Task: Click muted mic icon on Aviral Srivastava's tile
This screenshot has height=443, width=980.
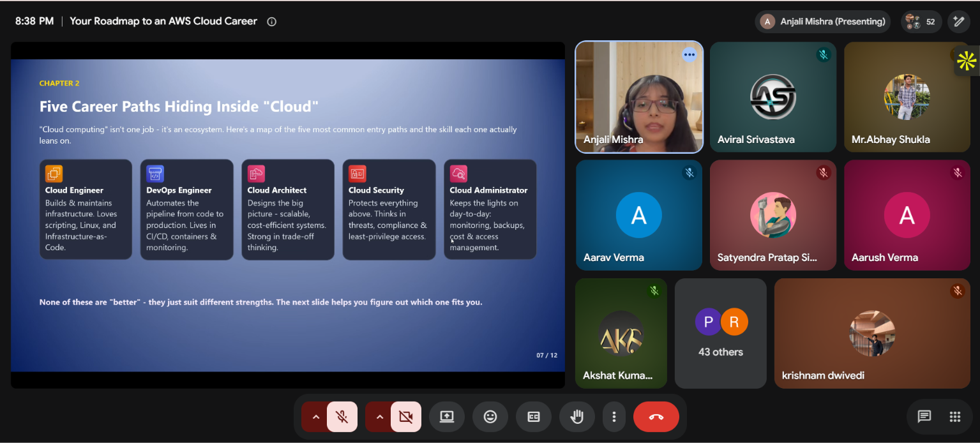Action: click(824, 55)
